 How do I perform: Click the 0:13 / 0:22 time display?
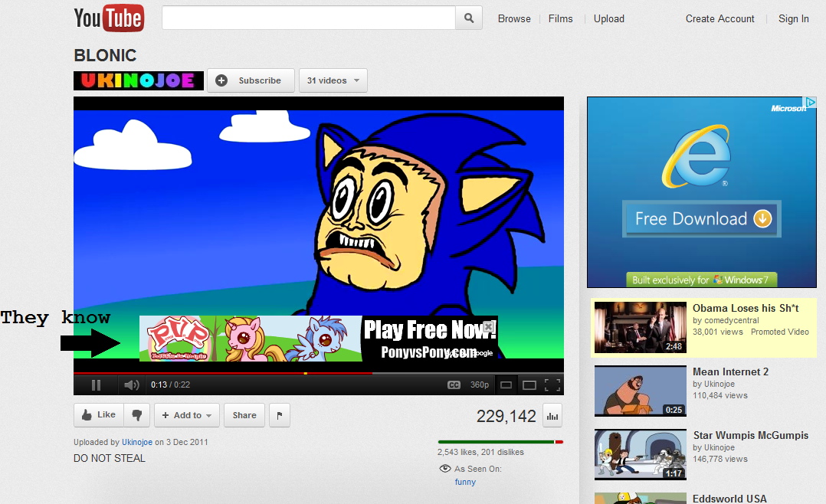click(x=170, y=385)
